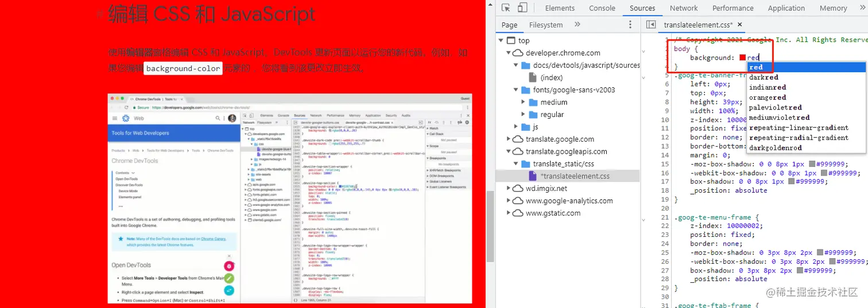Open the Application tab
This screenshot has width=868, height=308.
click(x=786, y=8)
